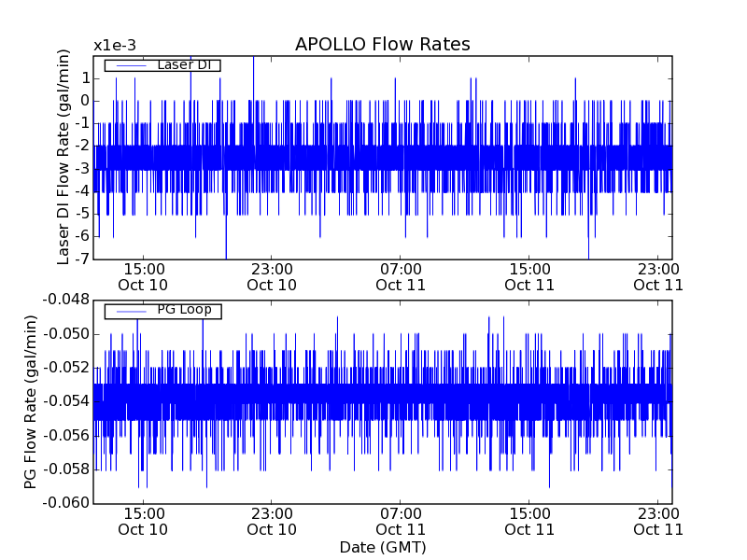Click '15:00 Oct 11' under the PG Loop plot
The width and height of the screenshot is (747, 560).
(x=529, y=522)
